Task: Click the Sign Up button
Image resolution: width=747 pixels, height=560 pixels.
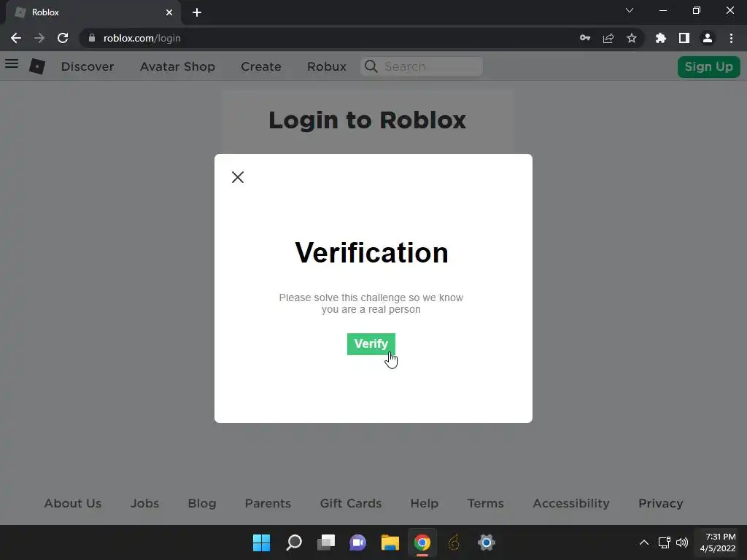Action: (x=709, y=66)
